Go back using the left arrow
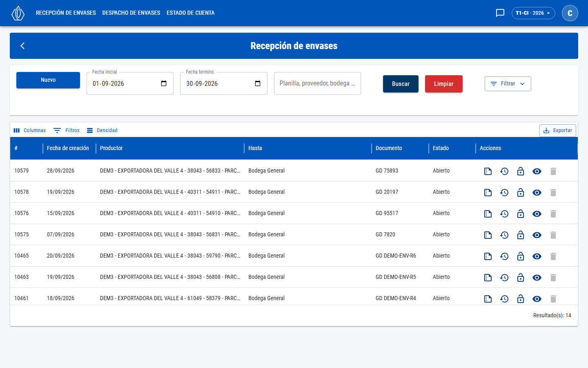This screenshot has width=588, height=368. click(x=22, y=46)
